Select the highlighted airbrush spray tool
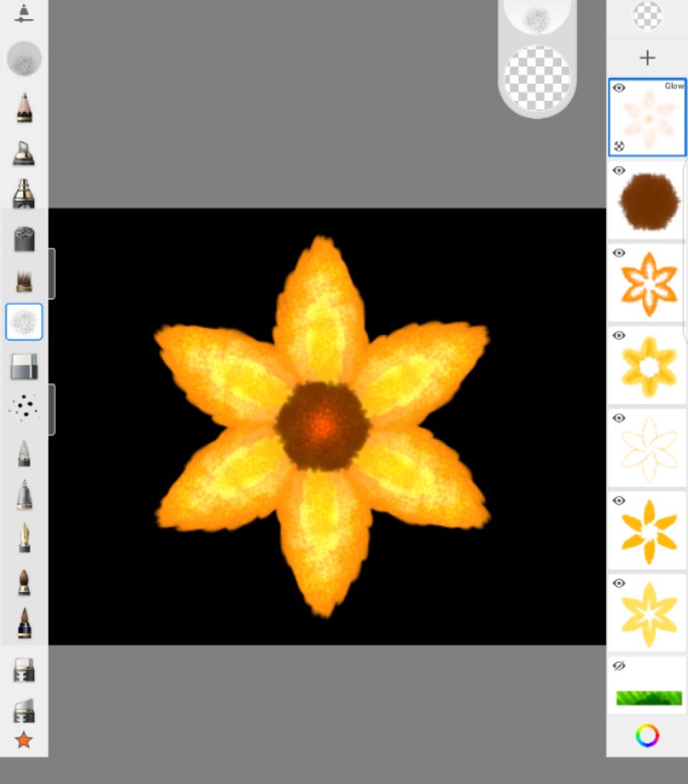688x784 pixels. tap(24, 322)
